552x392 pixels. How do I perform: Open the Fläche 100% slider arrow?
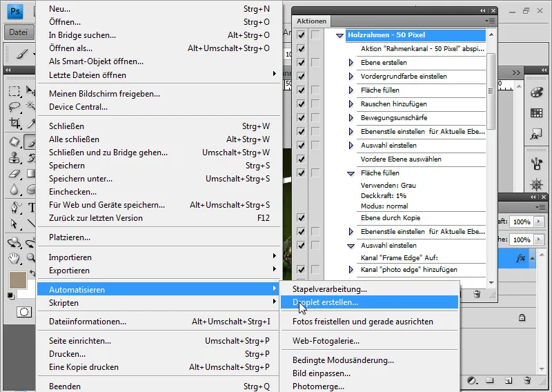tap(538, 239)
